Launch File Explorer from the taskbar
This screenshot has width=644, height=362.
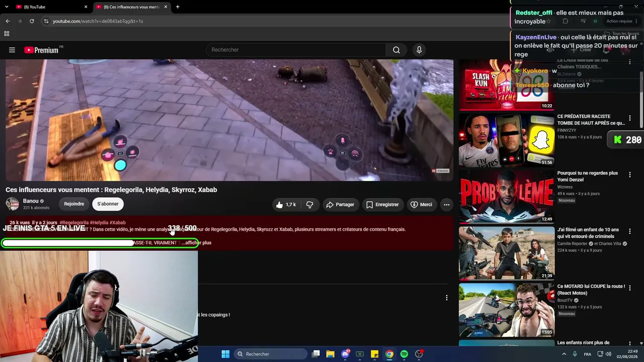331,354
